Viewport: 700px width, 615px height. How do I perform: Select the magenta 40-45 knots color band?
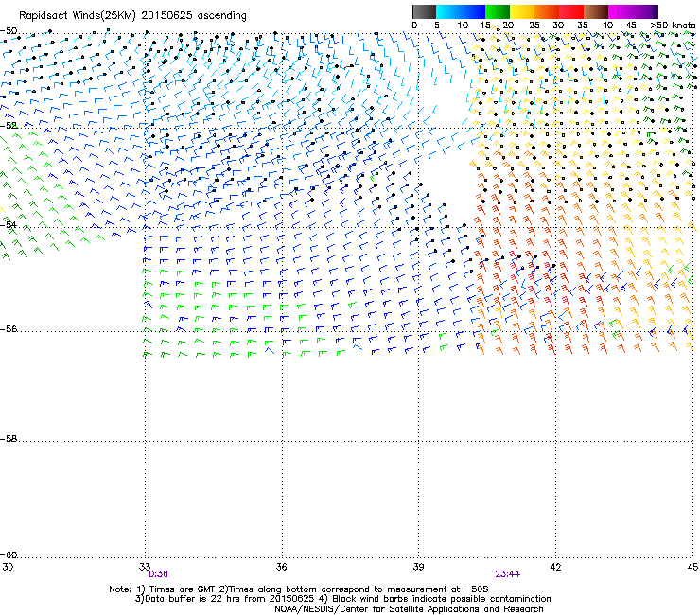620,11
